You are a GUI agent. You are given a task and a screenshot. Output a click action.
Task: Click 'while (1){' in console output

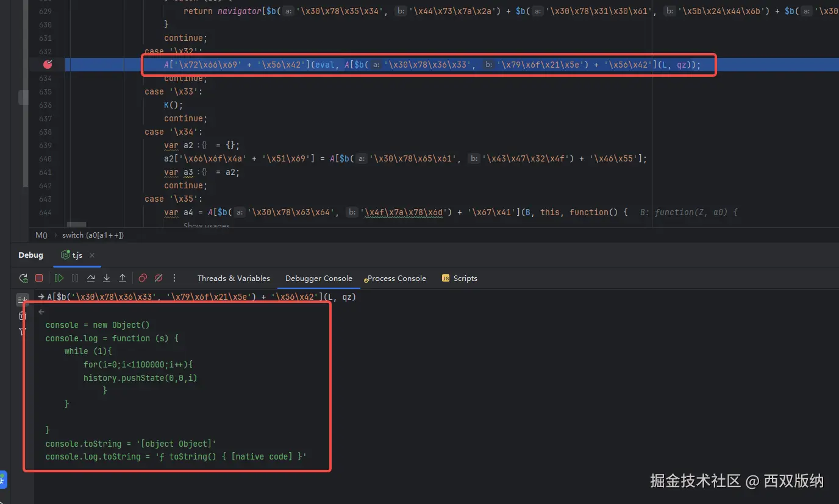tap(88, 351)
